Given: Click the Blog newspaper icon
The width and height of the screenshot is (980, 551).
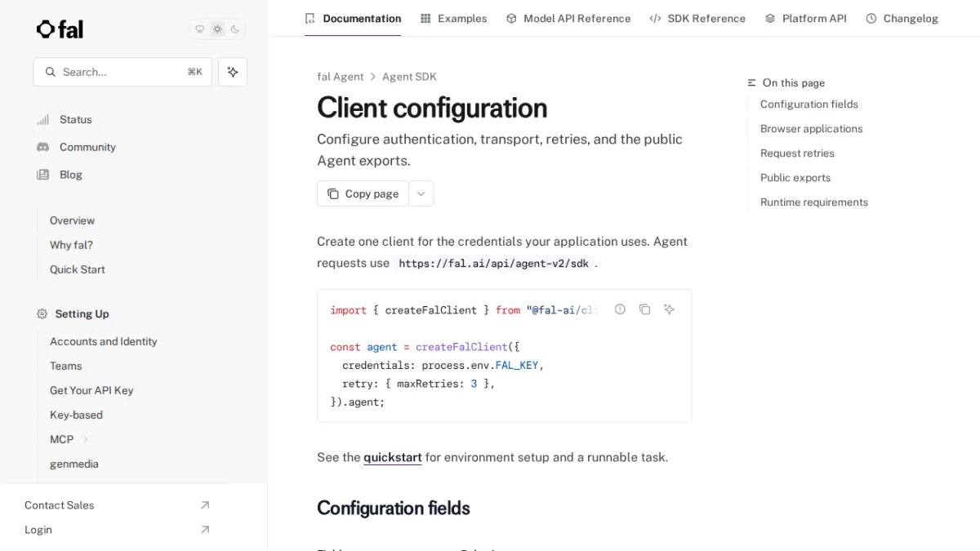Looking at the screenshot, I should [42, 175].
